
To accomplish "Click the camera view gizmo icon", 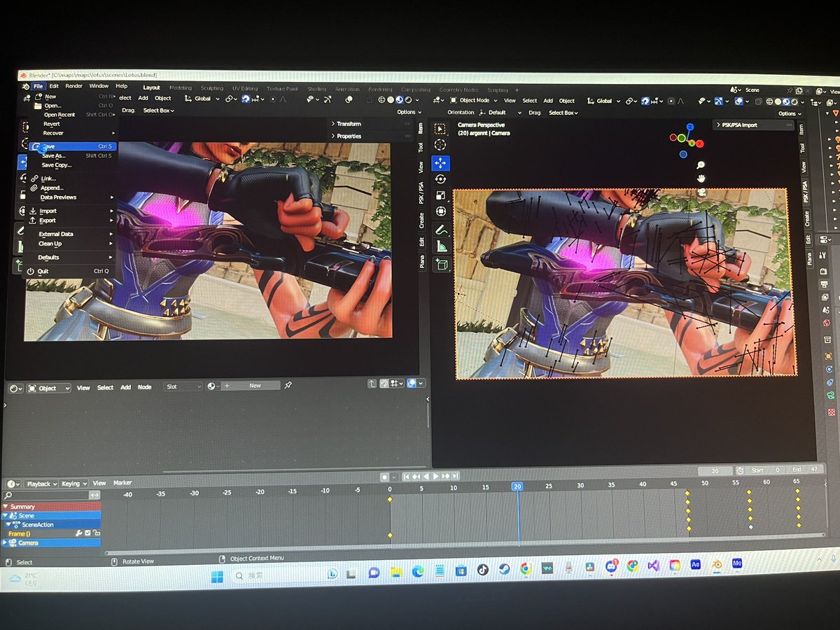I will pyautogui.click(x=701, y=191).
